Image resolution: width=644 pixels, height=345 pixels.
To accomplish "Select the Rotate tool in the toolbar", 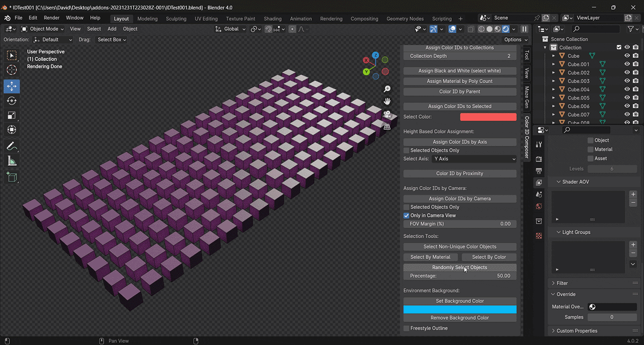I will tap(12, 100).
